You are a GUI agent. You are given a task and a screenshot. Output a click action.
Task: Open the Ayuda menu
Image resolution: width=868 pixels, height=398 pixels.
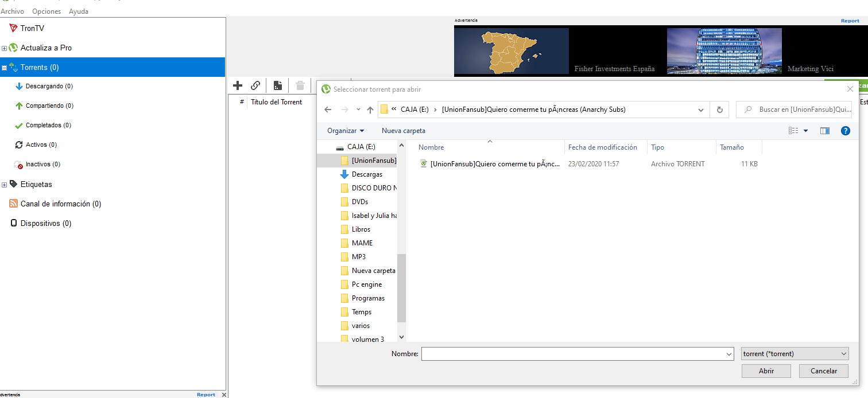(79, 11)
